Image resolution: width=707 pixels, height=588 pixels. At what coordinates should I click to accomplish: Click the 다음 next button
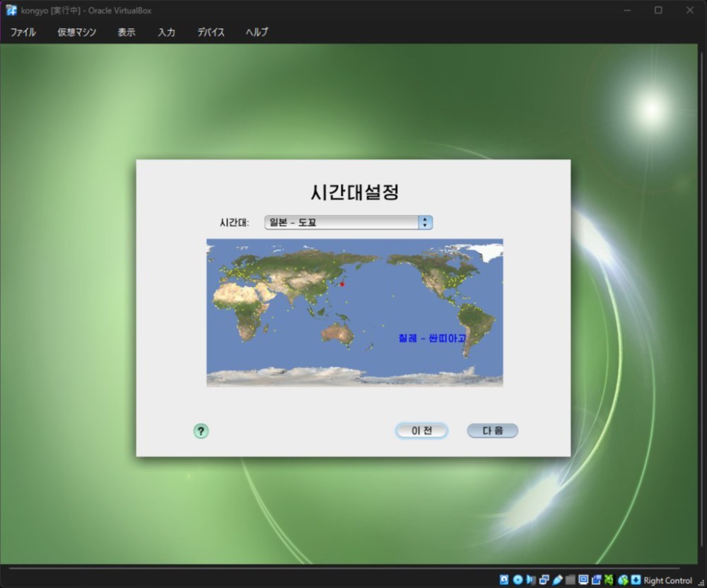[x=492, y=430]
